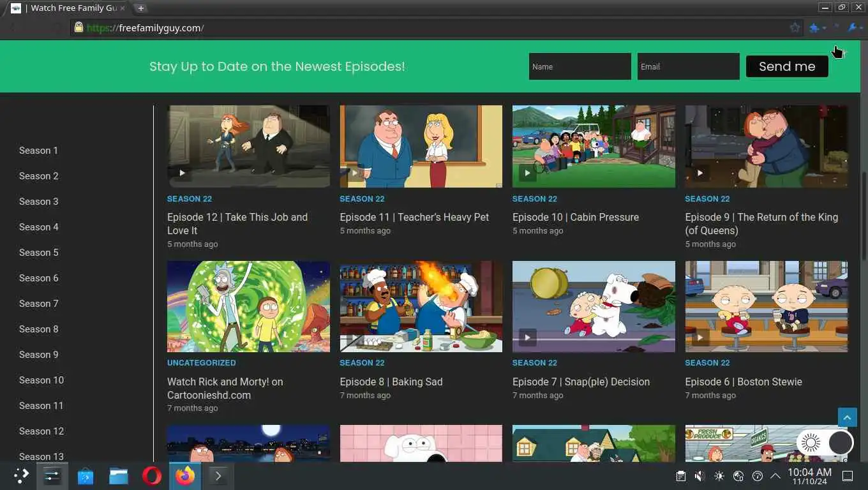Play Episode 8 Baking Sad thumbnail

(421, 306)
